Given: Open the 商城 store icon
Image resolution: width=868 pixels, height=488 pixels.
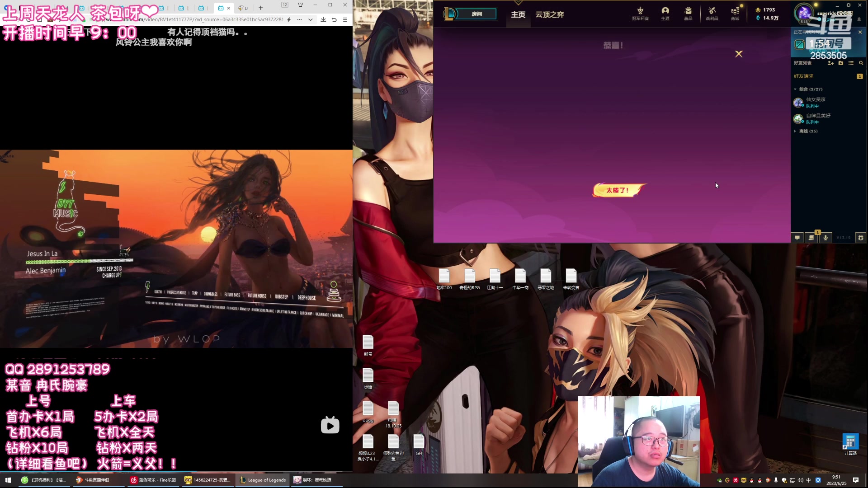Looking at the screenshot, I should 735,14.
